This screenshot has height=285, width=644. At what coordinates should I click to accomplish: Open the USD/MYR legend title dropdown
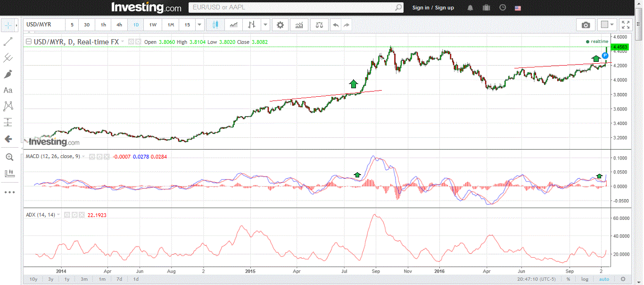(123, 42)
